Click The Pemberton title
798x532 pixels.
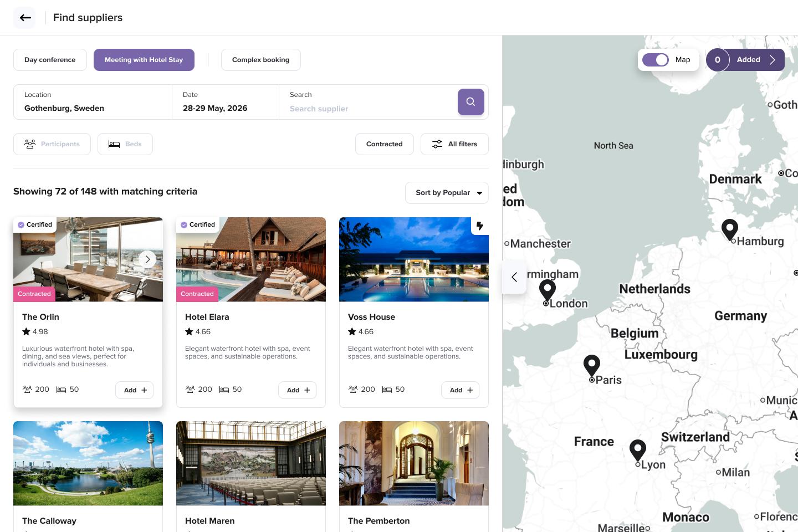[379, 521]
